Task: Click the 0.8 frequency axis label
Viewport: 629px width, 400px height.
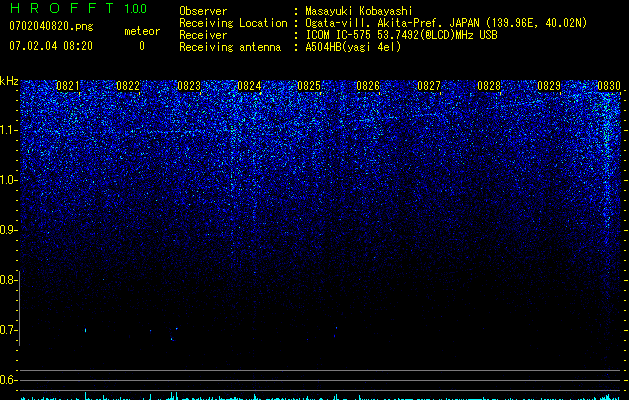Action: tap(8, 280)
